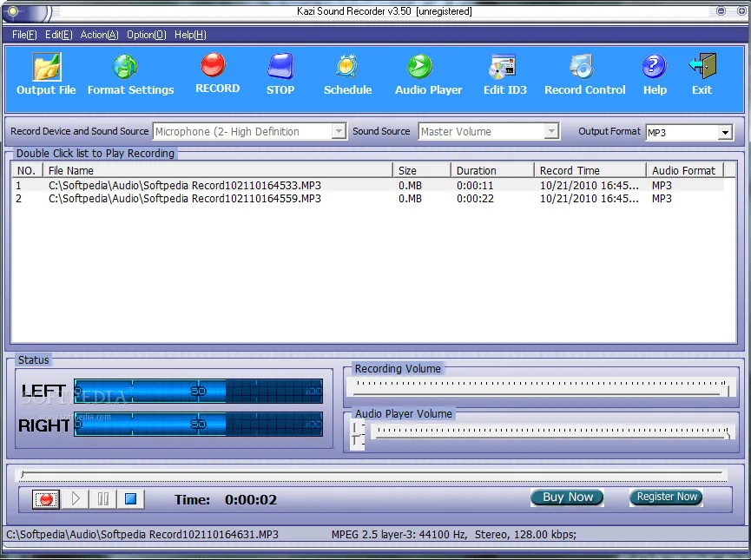
Task: Click duration value 0:00:22
Action: 475,199
